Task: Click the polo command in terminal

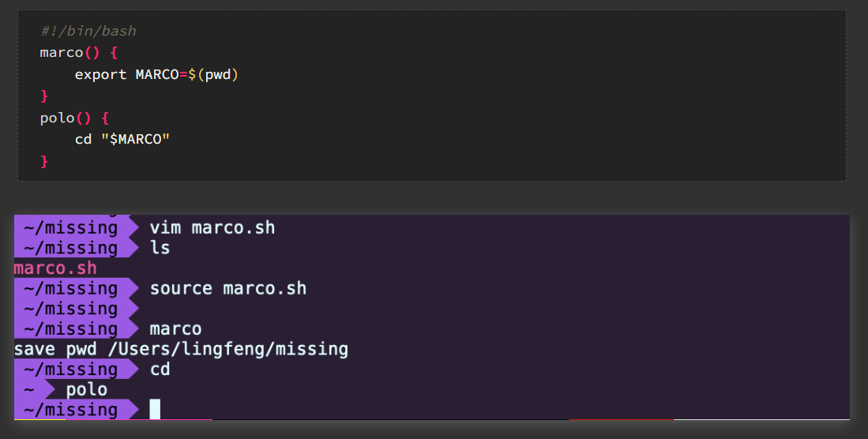Action: pos(87,390)
